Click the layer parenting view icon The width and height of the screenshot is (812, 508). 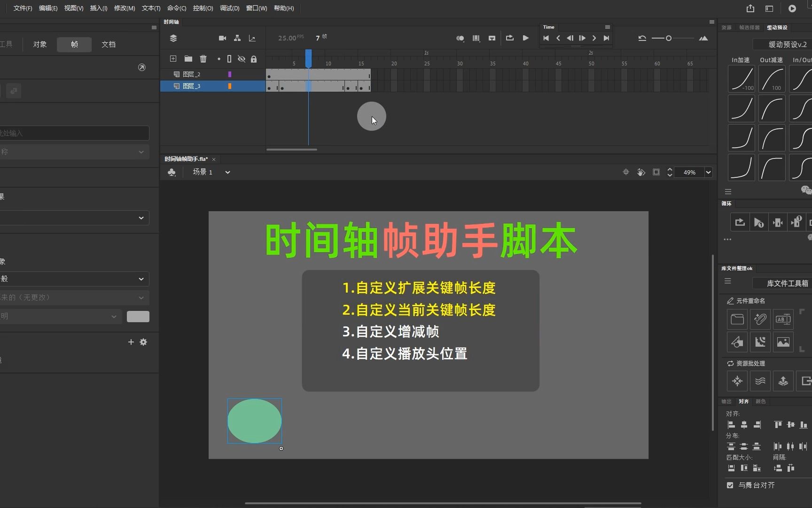(237, 38)
